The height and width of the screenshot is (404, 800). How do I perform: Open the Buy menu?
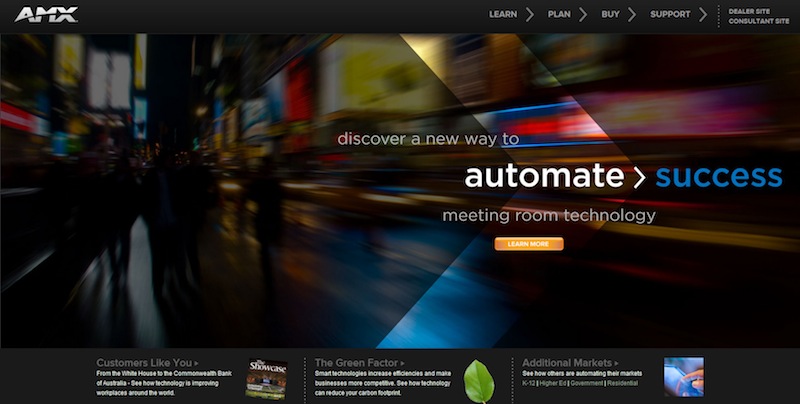tap(610, 15)
